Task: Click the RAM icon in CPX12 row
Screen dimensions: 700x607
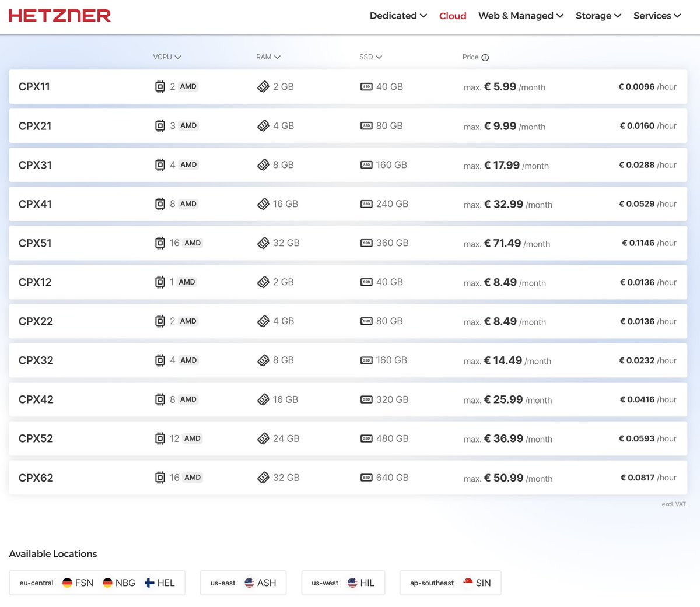Action: [x=263, y=282]
